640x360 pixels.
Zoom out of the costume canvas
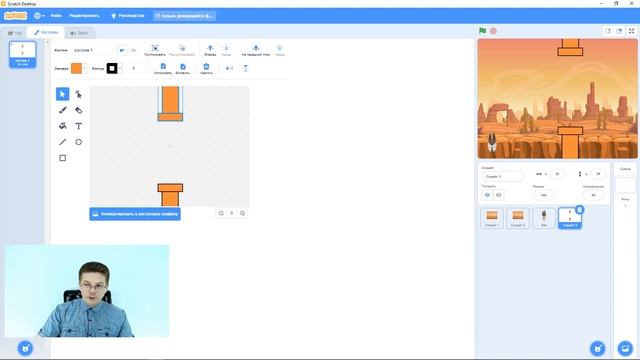(x=221, y=213)
